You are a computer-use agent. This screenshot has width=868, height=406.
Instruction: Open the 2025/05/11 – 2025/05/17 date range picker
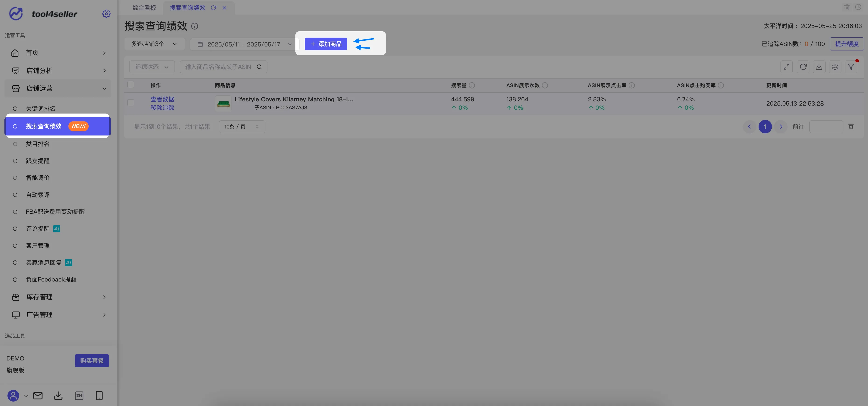click(x=245, y=44)
